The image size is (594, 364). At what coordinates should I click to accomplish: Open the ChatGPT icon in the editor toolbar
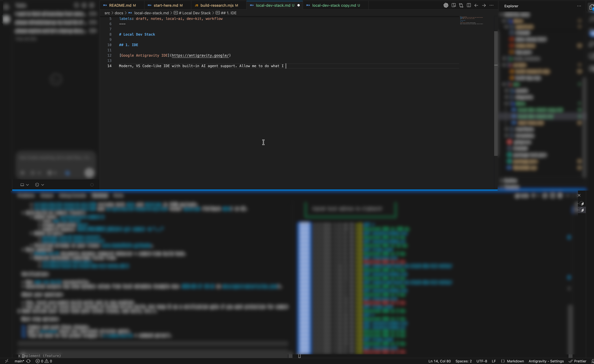[446, 5]
